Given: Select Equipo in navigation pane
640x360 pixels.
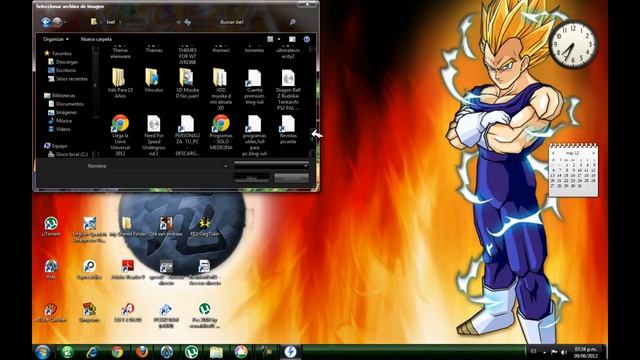Looking at the screenshot, I should [56, 146].
